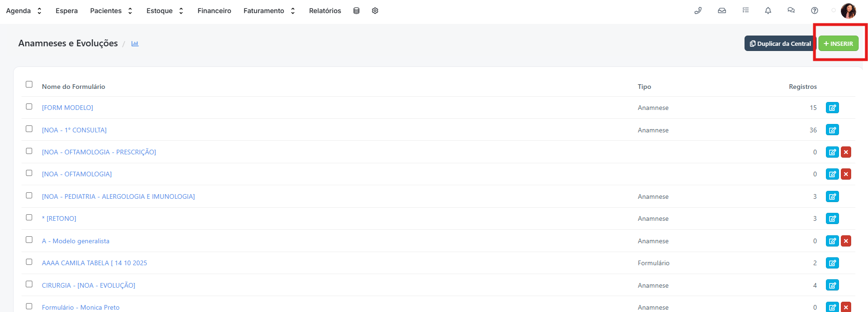This screenshot has height=312, width=868.
Task: Edit Formulário - Monica Preto form
Action: [832, 307]
